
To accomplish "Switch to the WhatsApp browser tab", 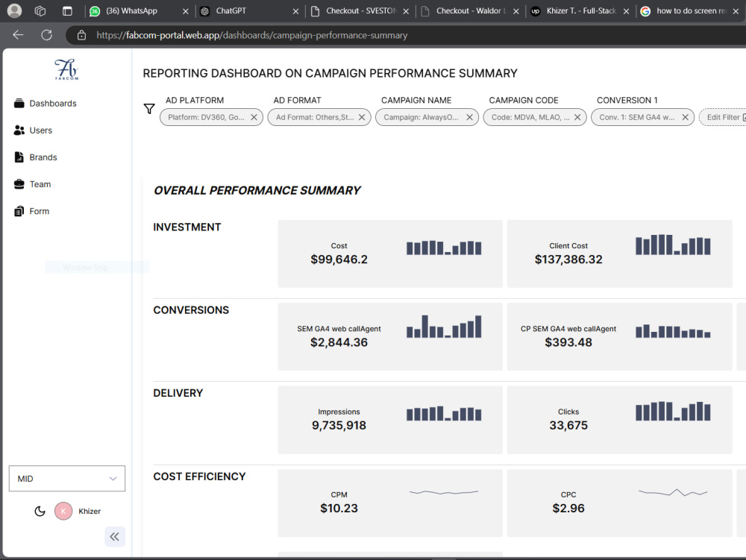I will click(139, 11).
